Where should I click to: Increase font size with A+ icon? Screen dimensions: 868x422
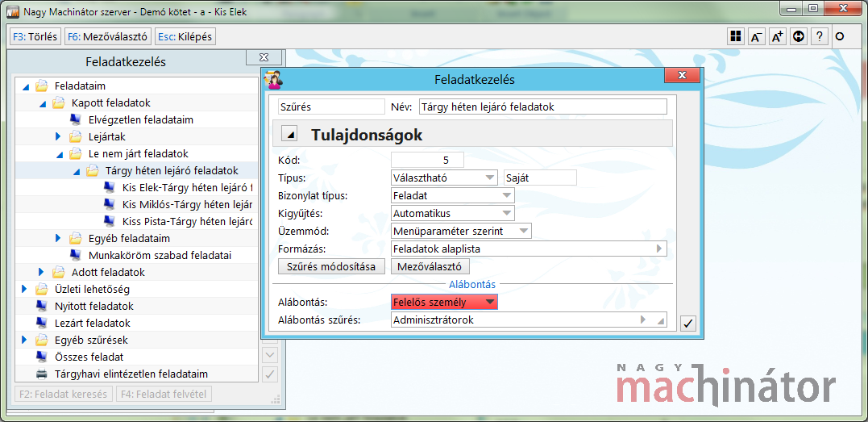pos(777,36)
